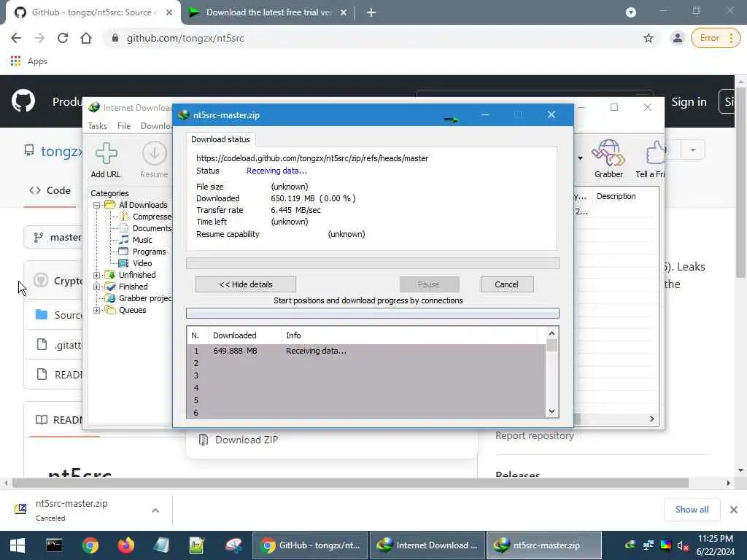747x560 pixels.
Task: Reload the Chrome page
Action: [x=63, y=38]
